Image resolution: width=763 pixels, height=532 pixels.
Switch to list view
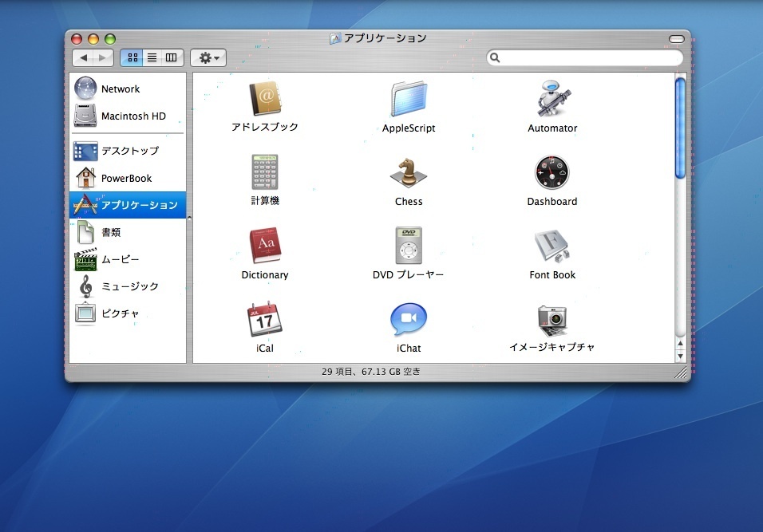(x=152, y=57)
